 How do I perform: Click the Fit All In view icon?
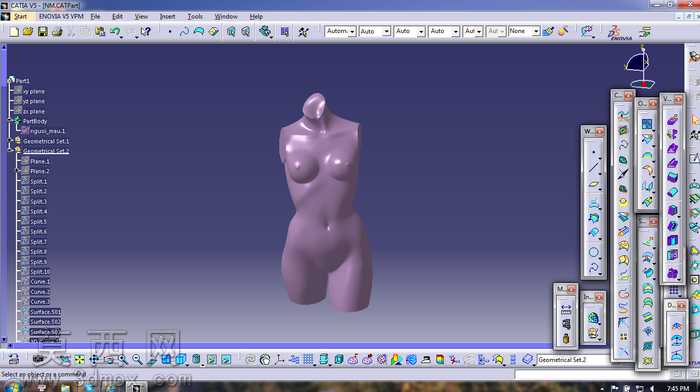pyautogui.click(x=79, y=359)
